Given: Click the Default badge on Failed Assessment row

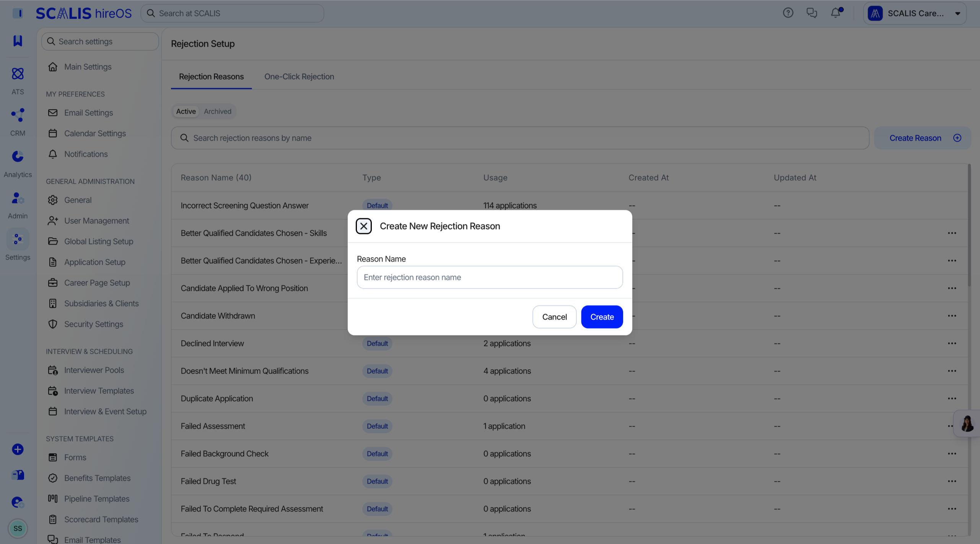Looking at the screenshot, I should (377, 426).
